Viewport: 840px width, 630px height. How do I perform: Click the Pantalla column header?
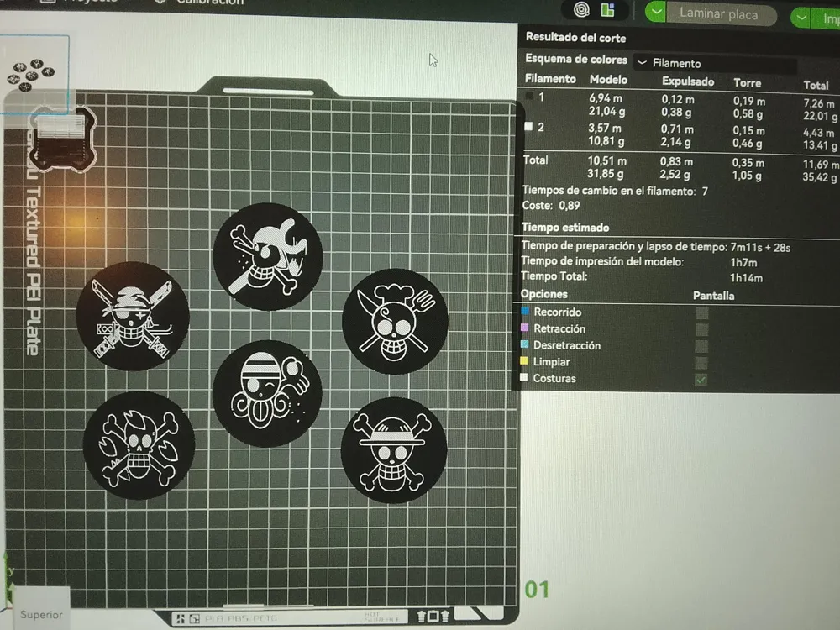point(713,296)
